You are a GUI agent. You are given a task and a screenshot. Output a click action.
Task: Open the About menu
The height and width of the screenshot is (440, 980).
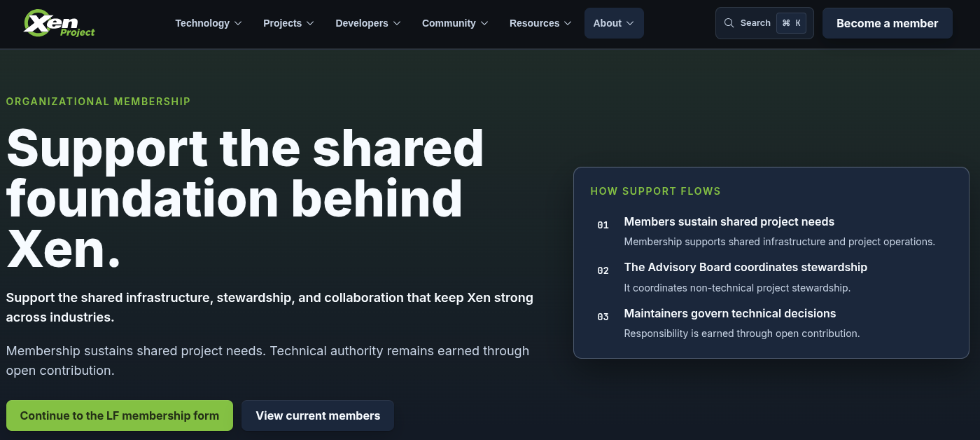(614, 23)
